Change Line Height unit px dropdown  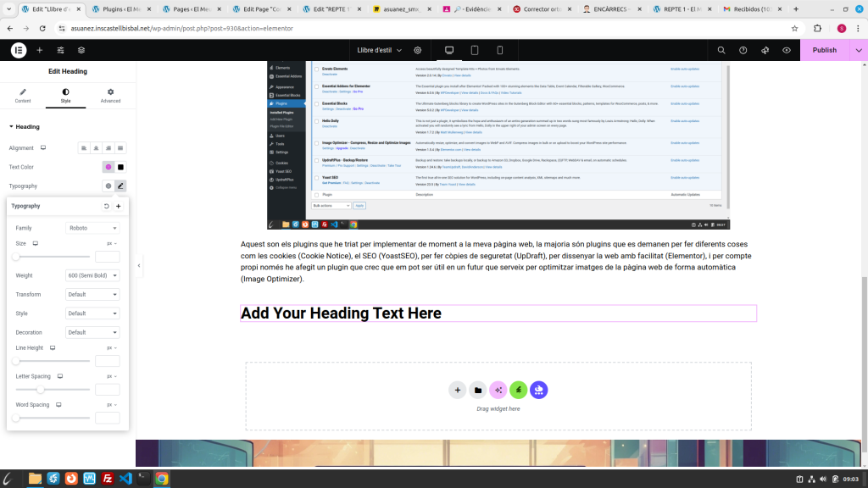point(111,348)
